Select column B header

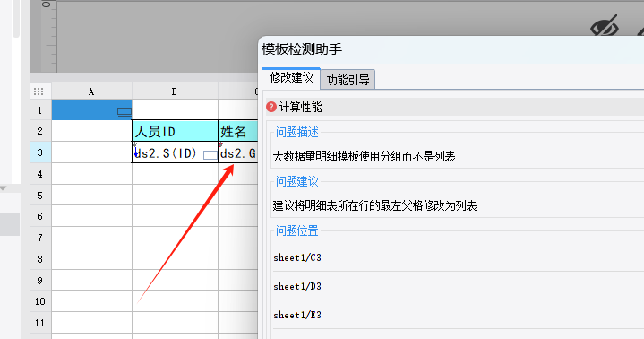[175, 91]
